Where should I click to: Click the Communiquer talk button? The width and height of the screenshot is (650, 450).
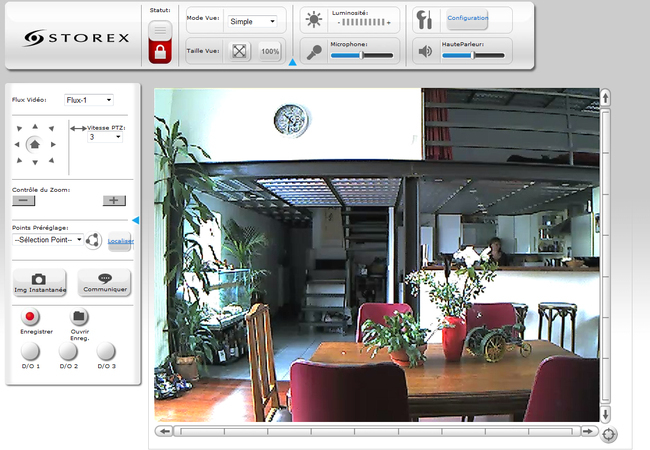click(x=104, y=282)
